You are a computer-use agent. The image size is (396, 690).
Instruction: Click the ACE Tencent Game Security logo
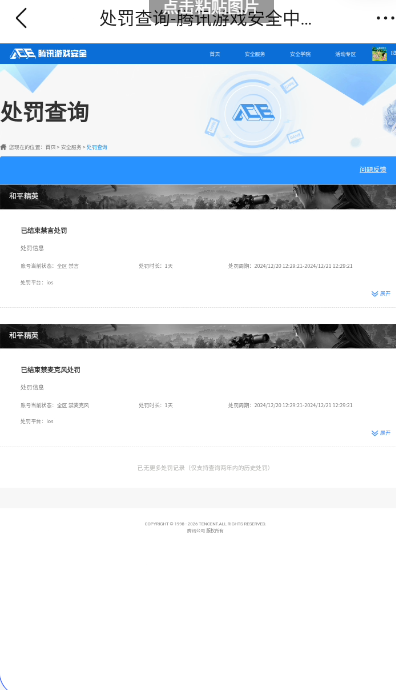[x=48, y=54]
